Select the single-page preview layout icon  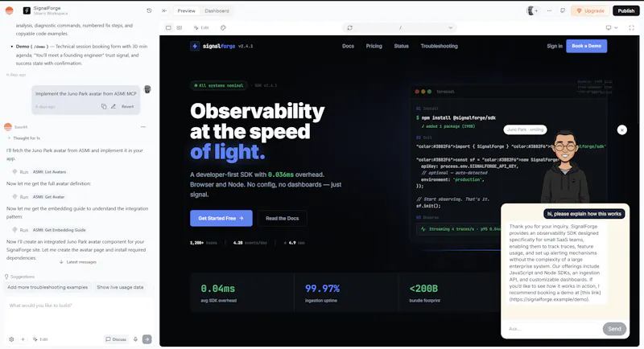[x=168, y=28]
